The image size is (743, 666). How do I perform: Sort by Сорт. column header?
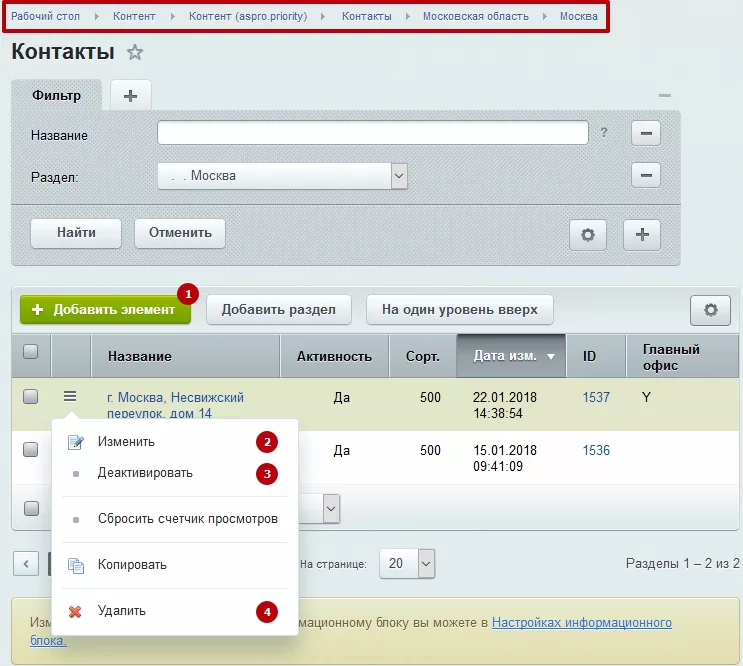tap(423, 356)
